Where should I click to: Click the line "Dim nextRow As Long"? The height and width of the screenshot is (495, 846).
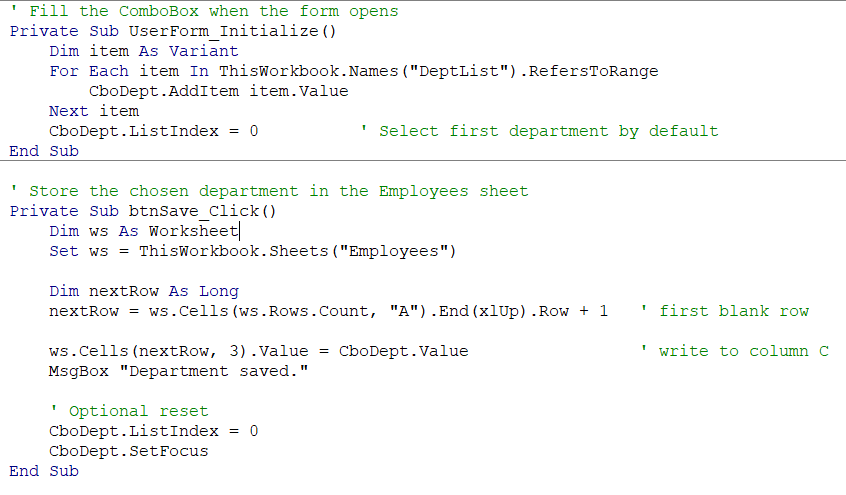pos(144,291)
